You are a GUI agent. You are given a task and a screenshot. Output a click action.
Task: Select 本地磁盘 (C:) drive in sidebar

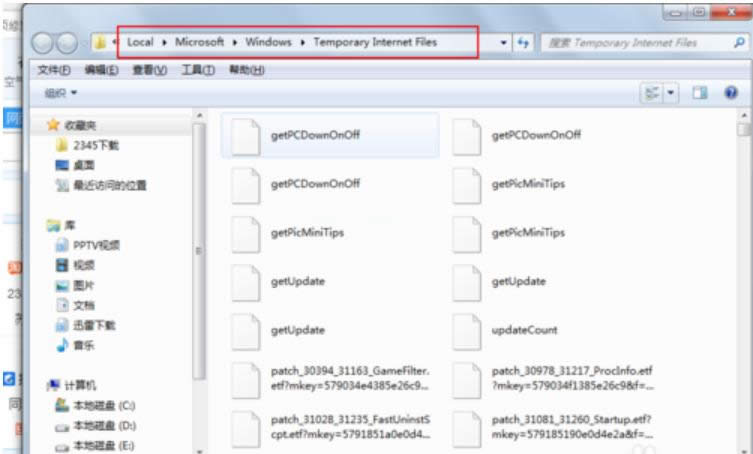click(x=98, y=405)
